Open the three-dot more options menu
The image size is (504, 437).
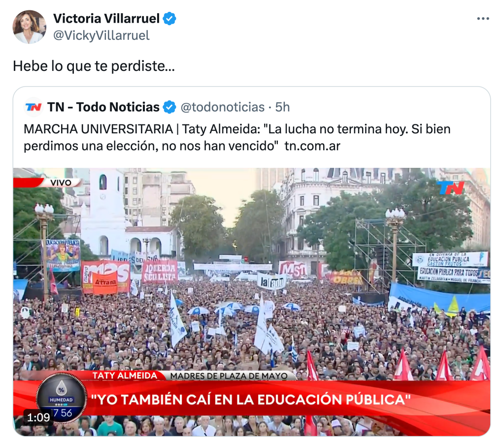(483, 19)
